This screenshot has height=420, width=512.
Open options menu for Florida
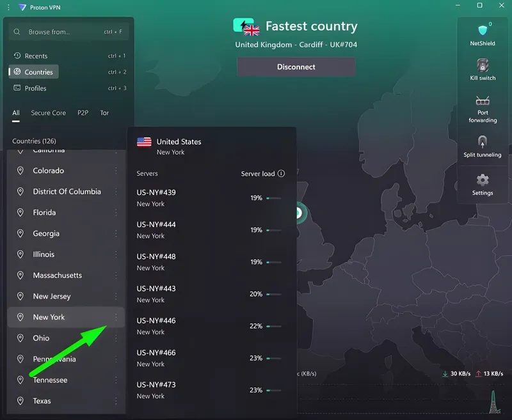(117, 212)
